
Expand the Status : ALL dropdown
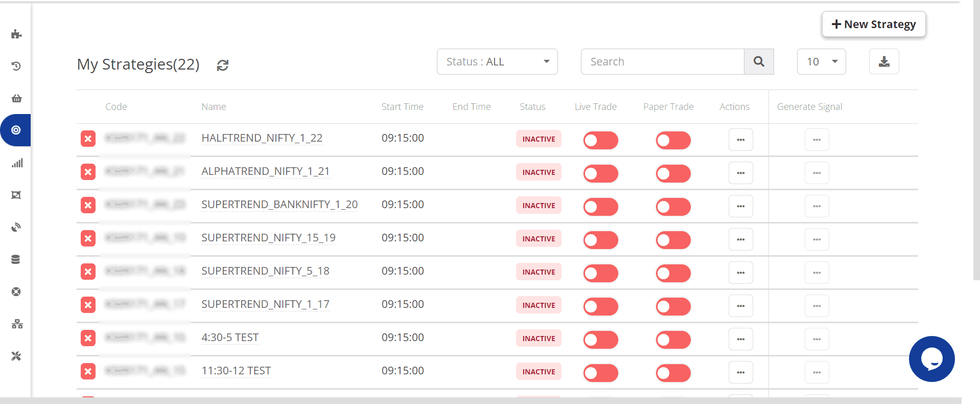[497, 62]
